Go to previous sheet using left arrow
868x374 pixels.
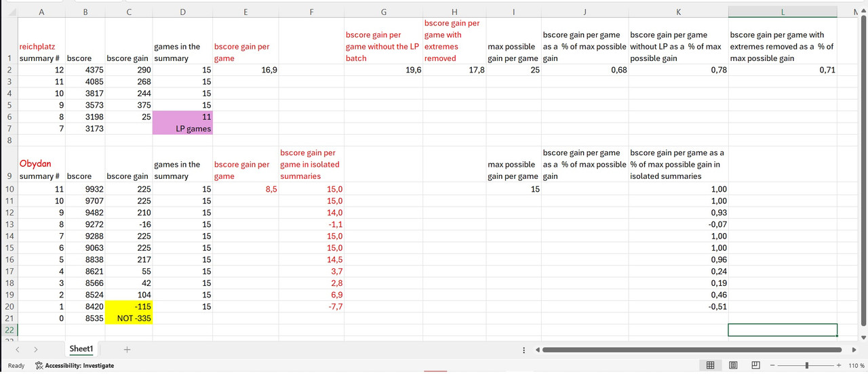pyautogui.click(x=17, y=350)
